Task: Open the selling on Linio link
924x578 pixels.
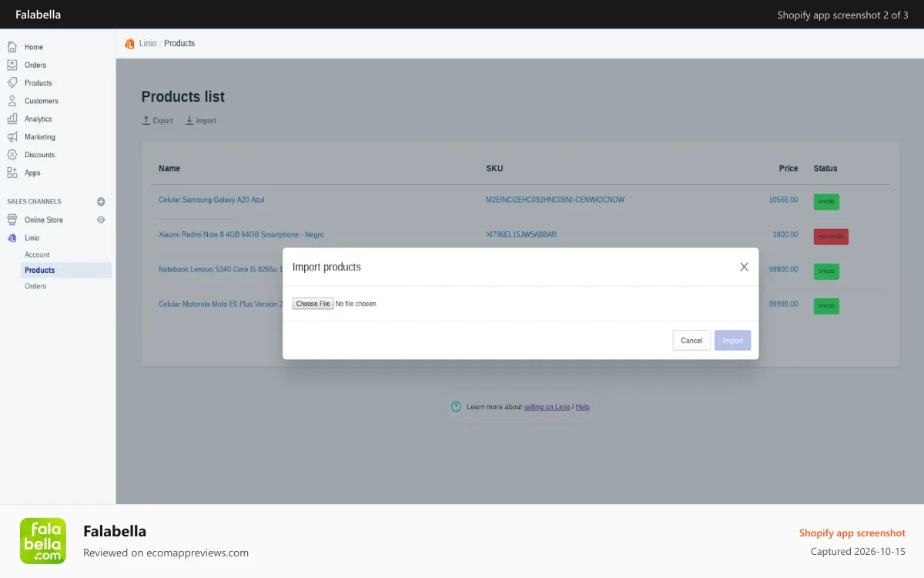Action: click(547, 406)
